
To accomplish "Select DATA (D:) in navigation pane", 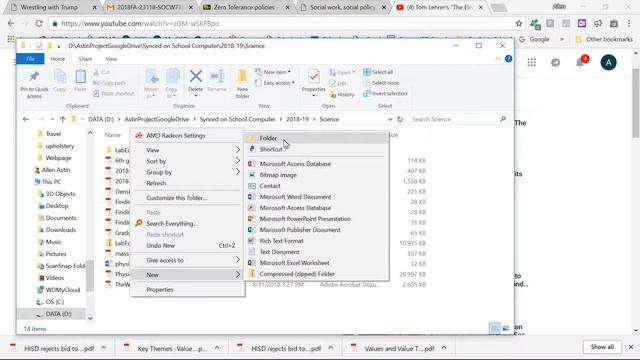I will [x=58, y=314].
